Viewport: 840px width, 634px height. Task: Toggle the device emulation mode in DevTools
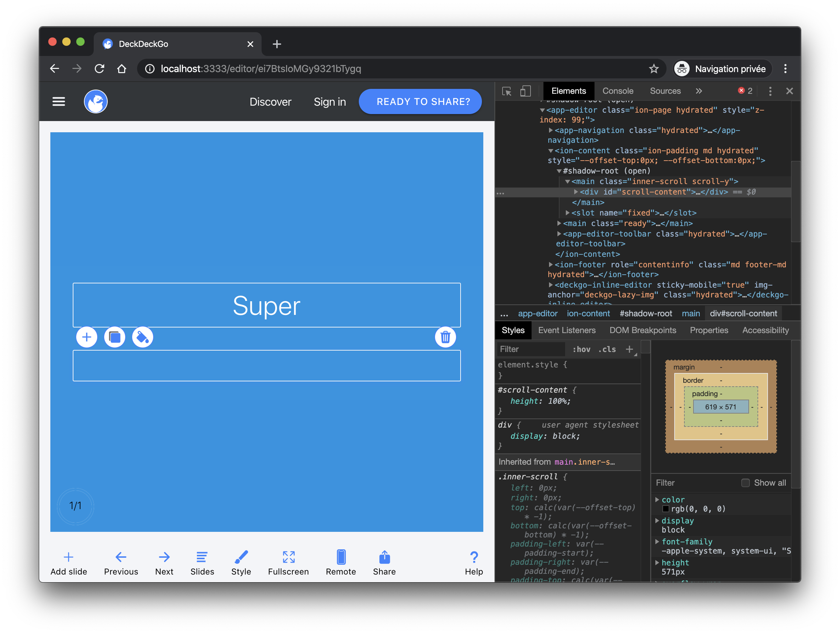pyautogui.click(x=526, y=91)
